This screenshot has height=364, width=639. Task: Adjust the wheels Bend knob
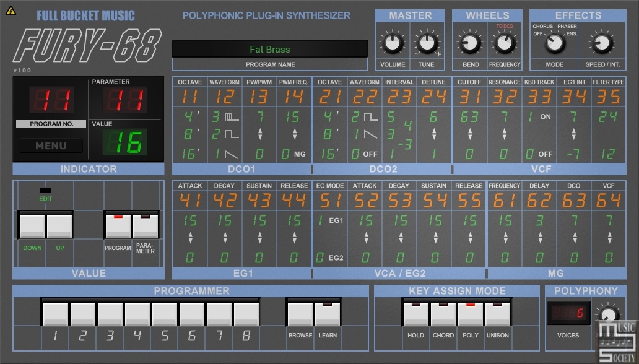[470, 43]
